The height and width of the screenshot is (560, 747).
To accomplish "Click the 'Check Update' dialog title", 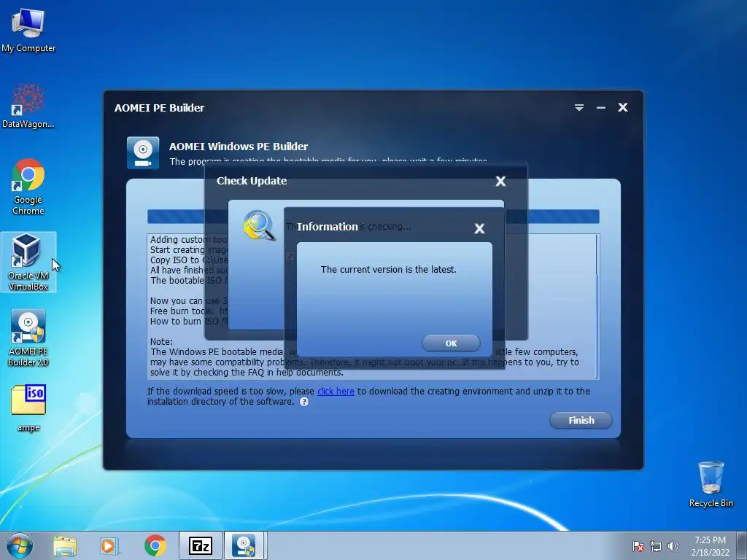I will click(252, 181).
